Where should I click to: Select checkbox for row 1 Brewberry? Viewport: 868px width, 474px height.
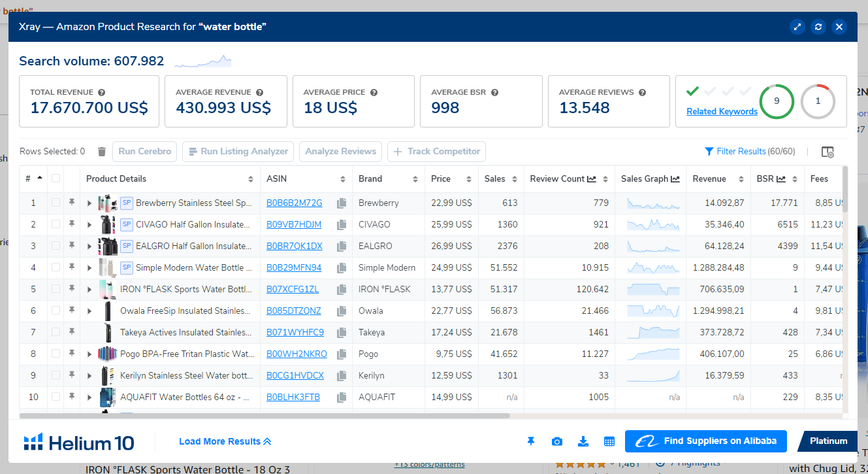pos(56,203)
